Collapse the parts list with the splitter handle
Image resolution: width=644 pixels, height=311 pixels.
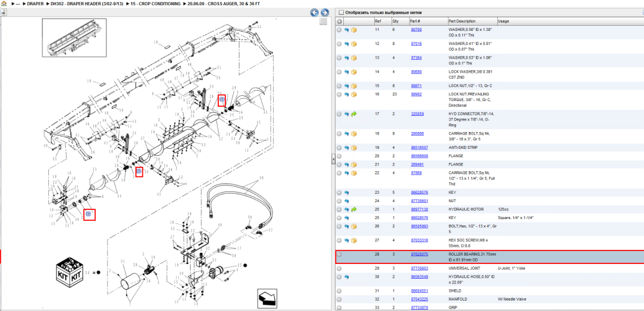tap(333, 160)
